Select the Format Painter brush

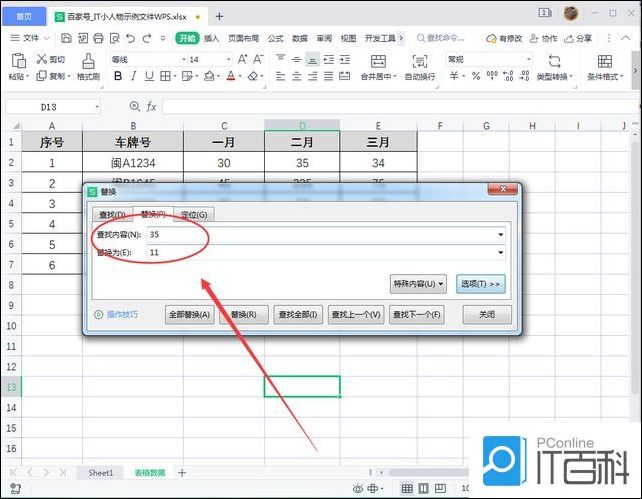pyautogui.click(x=88, y=61)
